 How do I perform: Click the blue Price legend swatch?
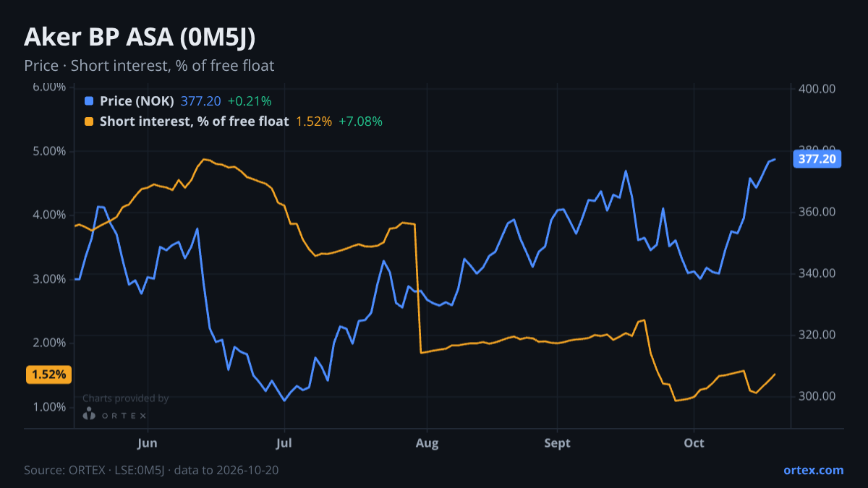[89, 101]
